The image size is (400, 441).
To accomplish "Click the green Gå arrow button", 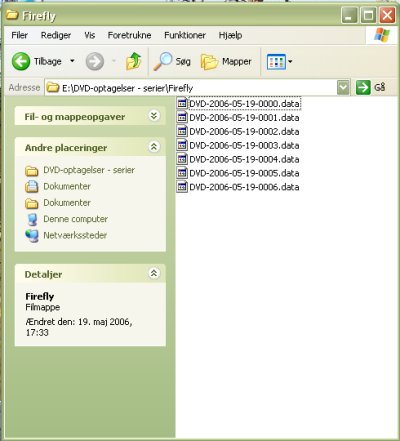I will [363, 87].
